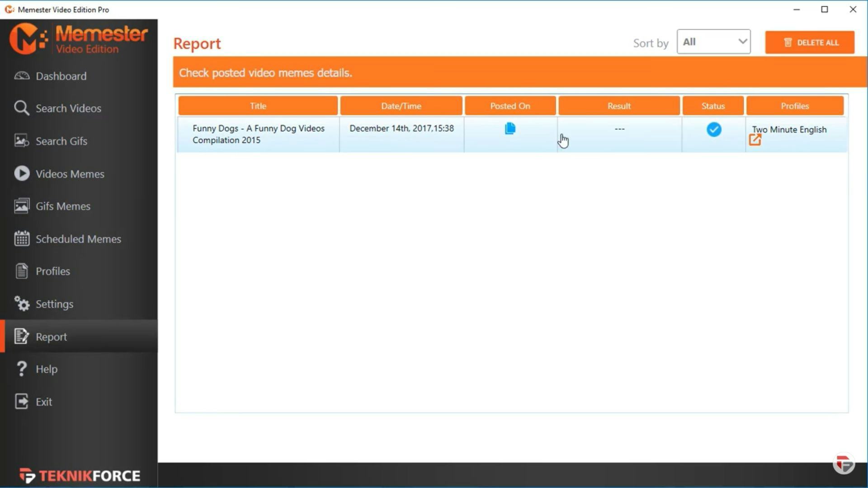Click the Dashboard gauge icon in sidebar
The width and height of the screenshot is (868, 488).
pyautogui.click(x=21, y=76)
